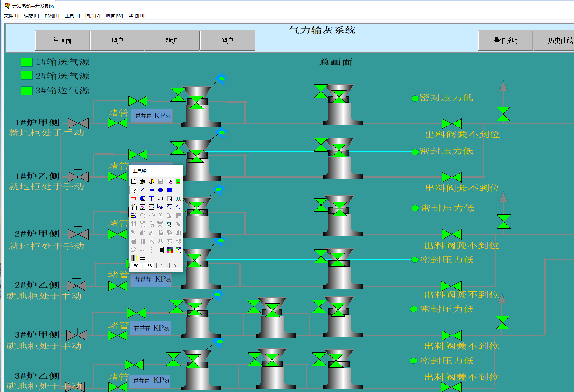Click the green indicator beside 1#输送气源
This screenshot has width=574, height=392.
coord(27,62)
